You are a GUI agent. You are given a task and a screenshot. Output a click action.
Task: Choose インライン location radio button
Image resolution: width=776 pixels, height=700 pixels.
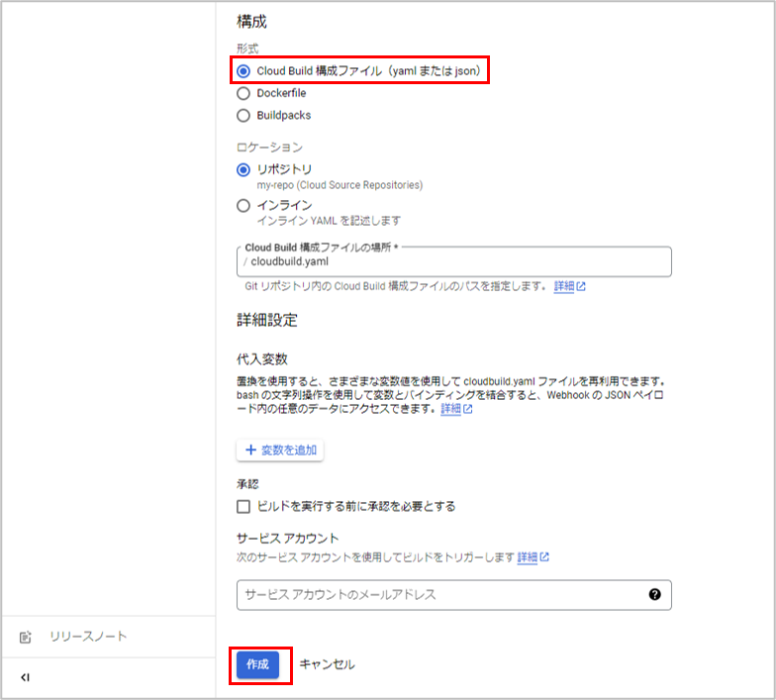click(243, 206)
